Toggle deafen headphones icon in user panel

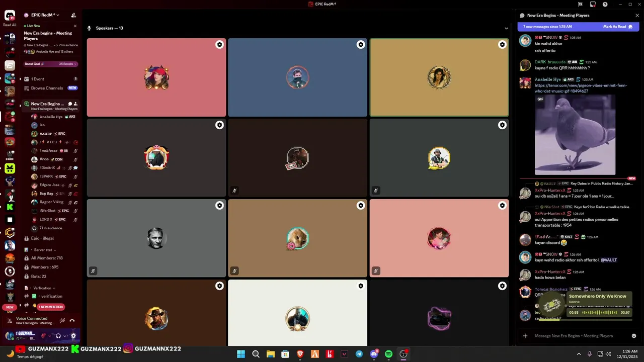coord(58,336)
